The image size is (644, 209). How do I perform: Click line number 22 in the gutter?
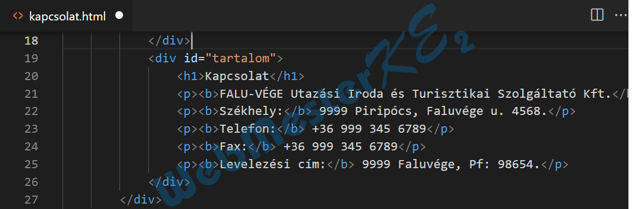pyautogui.click(x=32, y=112)
